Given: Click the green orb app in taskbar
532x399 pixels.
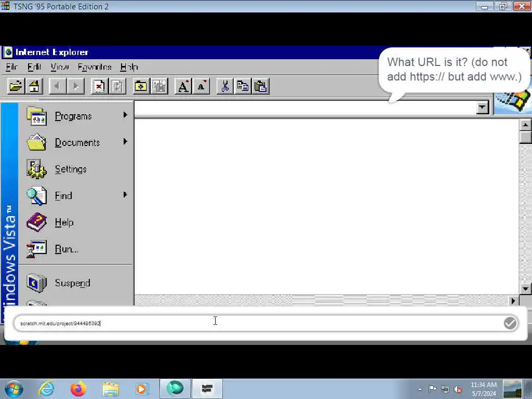Looking at the screenshot, I should click(x=175, y=389).
